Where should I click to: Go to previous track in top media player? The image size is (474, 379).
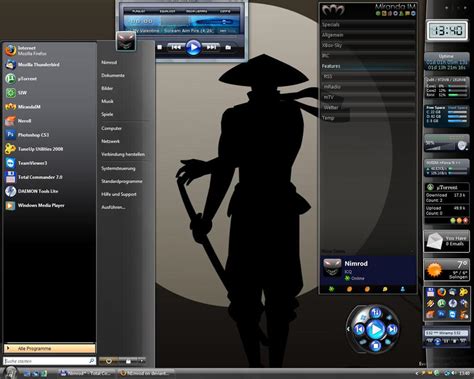click(176, 47)
